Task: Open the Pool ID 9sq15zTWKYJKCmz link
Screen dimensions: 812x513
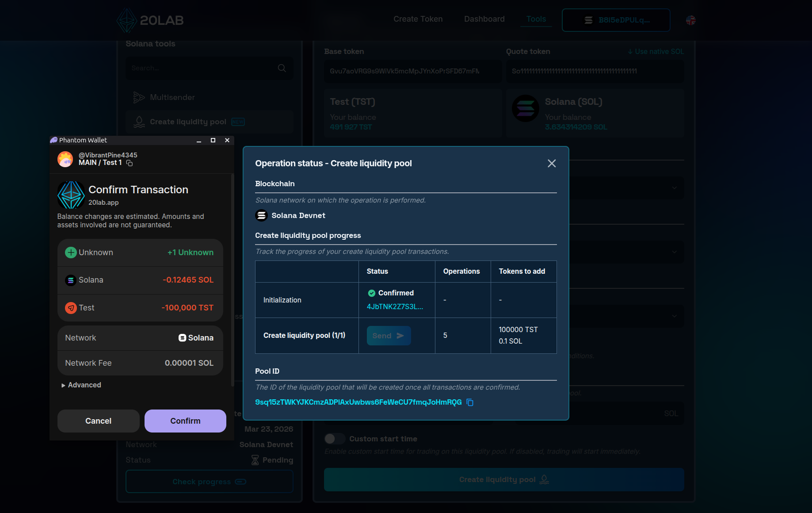Action: point(358,402)
